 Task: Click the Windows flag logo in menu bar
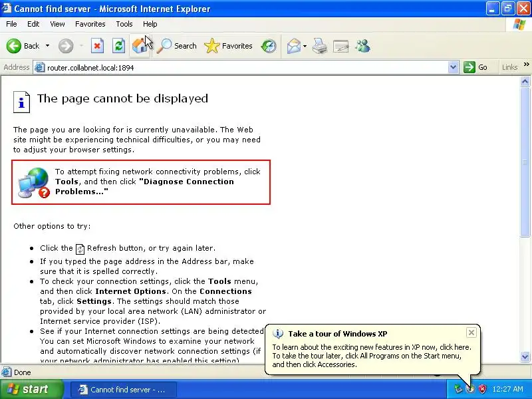(x=519, y=25)
